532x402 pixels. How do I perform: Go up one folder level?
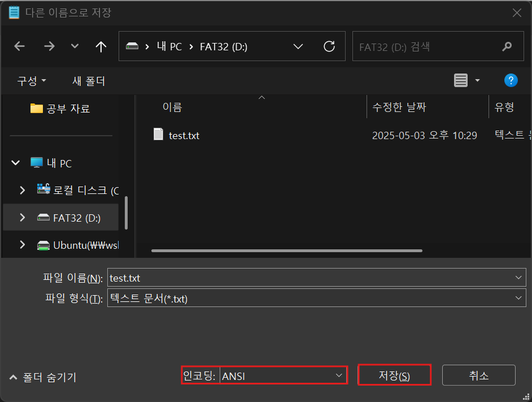(101, 46)
